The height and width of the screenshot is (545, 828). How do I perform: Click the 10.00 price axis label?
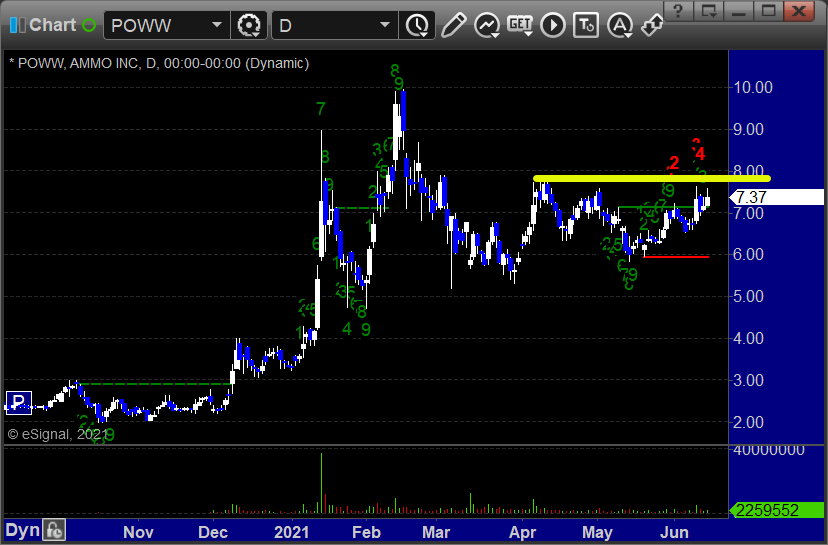click(x=753, y=87)
